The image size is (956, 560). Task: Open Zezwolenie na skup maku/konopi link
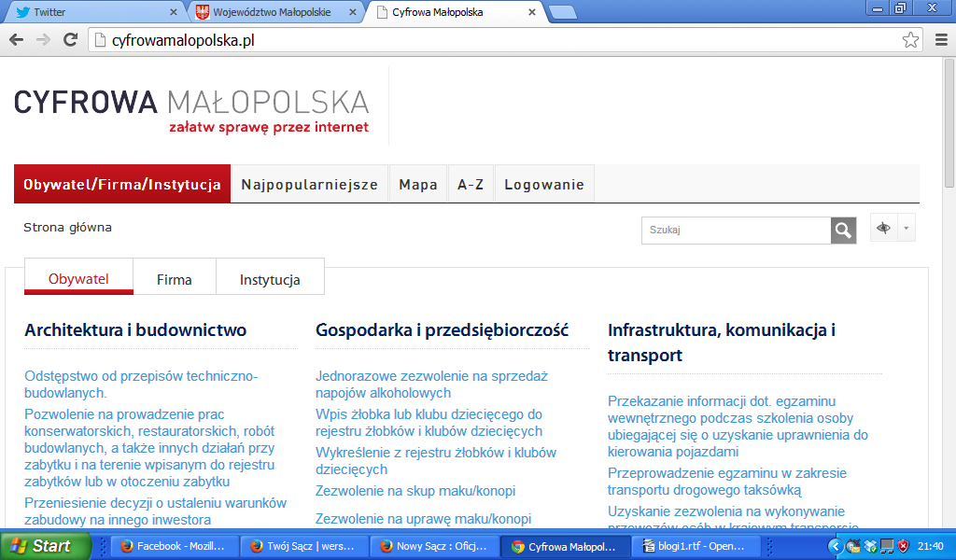(x=415, y=491)
